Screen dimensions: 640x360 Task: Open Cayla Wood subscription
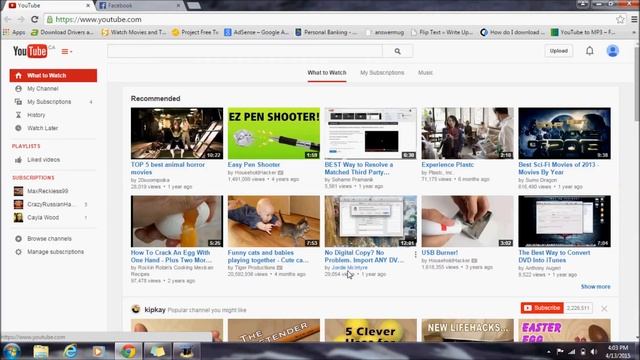(x=43, y=218)
